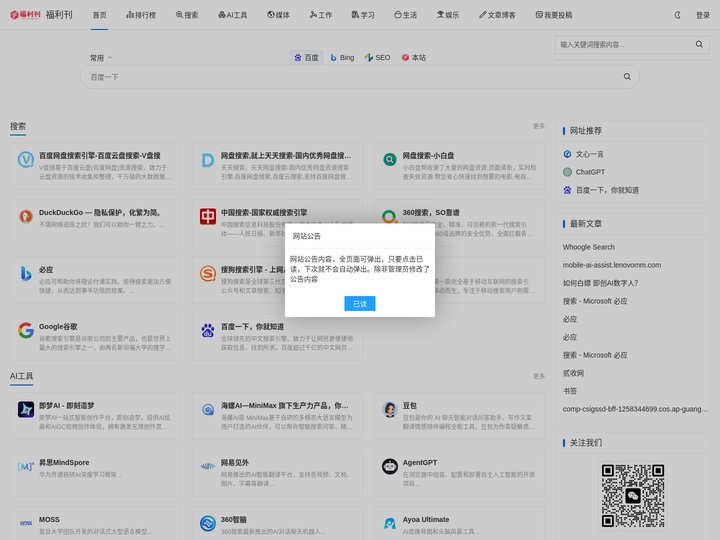The width and height of the screenshot is (720, 540).
Task: Select the SEO search option
Action: (x=377, y=57)
